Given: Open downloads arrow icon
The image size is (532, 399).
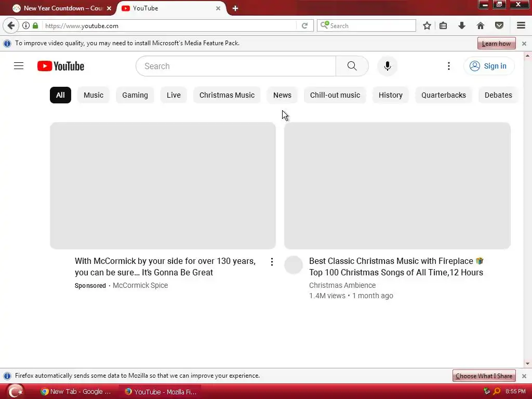Looking at the screenshot, I should click(461, 26).
